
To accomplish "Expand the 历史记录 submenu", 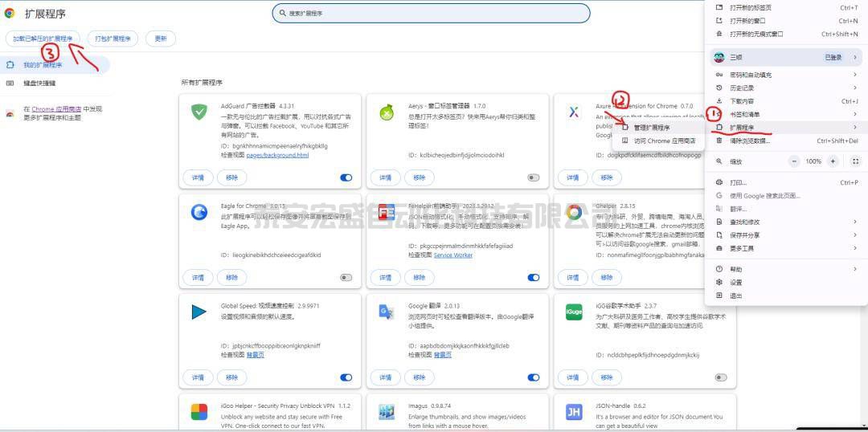I will tap(784, 88).
